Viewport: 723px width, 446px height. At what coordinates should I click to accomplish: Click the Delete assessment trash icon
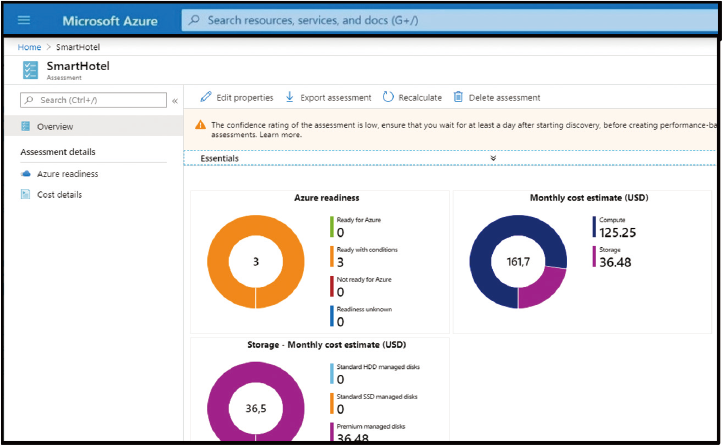click(x=458, y=97)
